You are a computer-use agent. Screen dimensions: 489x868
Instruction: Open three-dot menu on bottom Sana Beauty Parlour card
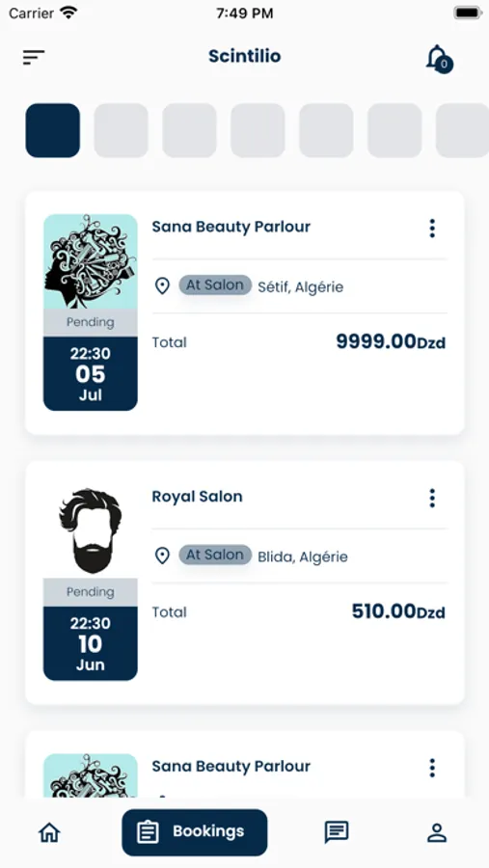click(432, 768)
